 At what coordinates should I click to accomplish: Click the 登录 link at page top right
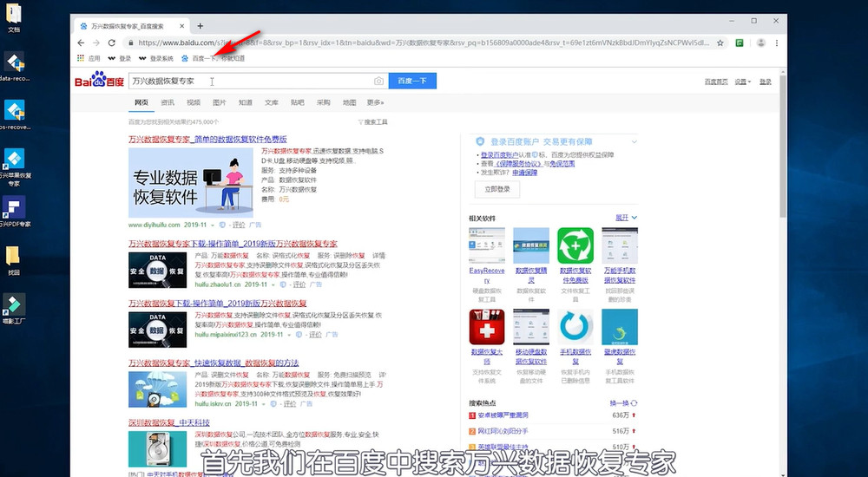[765, 82]
